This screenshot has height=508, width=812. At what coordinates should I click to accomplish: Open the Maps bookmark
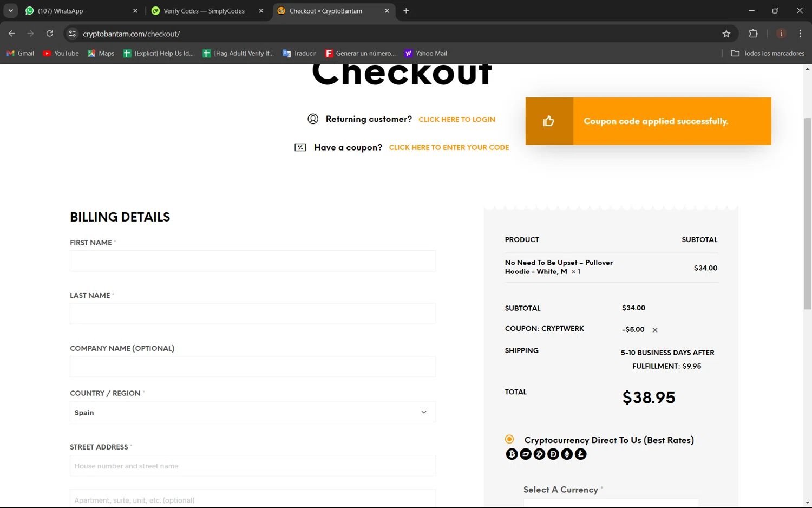pyautogui.click(x=101, y=53)
